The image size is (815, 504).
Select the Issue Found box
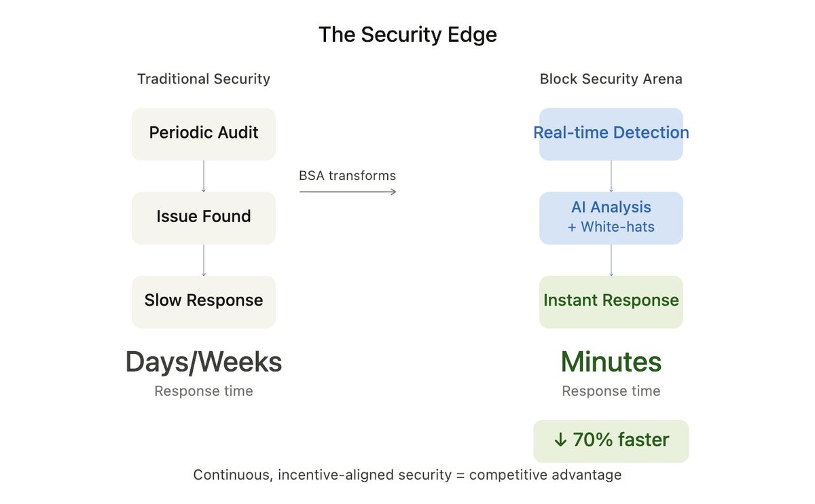click(204, 217)
